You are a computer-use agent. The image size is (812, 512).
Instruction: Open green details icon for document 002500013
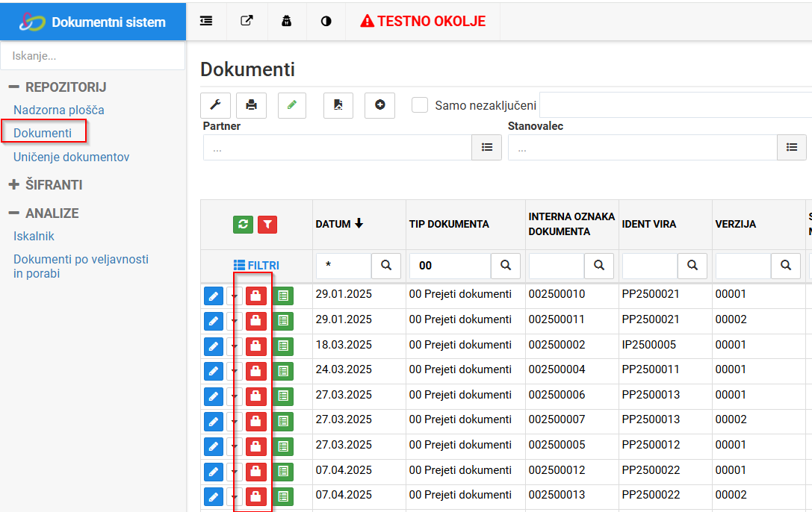(283, 497)
